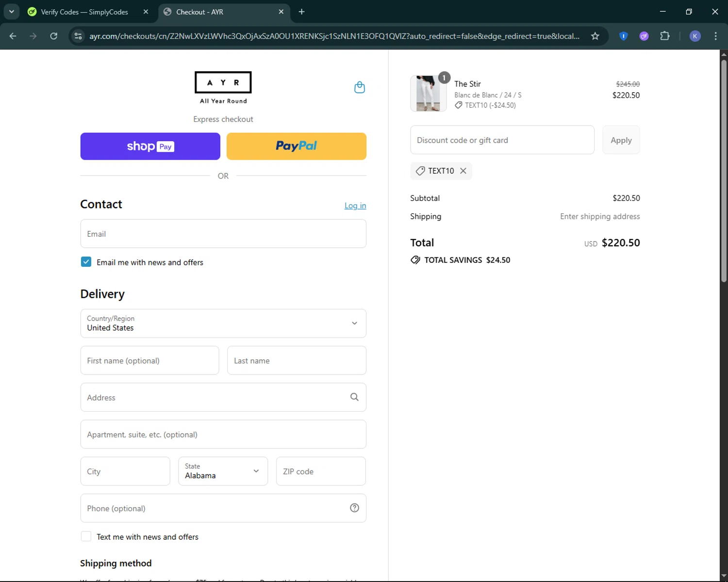Close the Verify Codes SimplyCodes tab

[146, 12]
